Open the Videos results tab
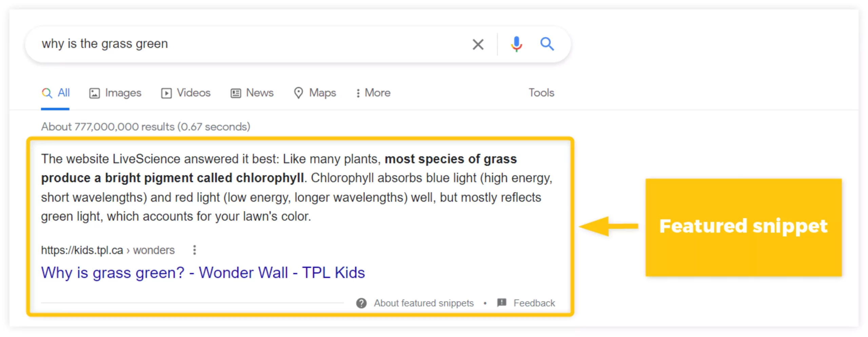Viewport: 868px width, 337px height. coord(193,93)
